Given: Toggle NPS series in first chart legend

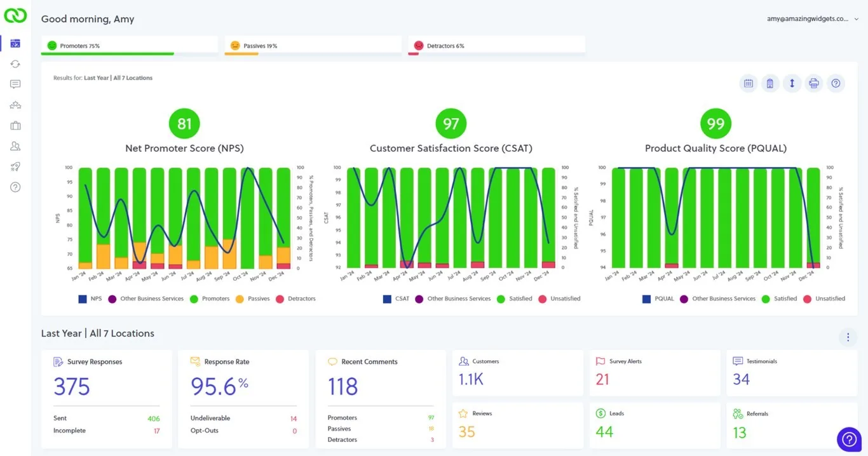Looking at the screenshot, I should pos(90,298).
